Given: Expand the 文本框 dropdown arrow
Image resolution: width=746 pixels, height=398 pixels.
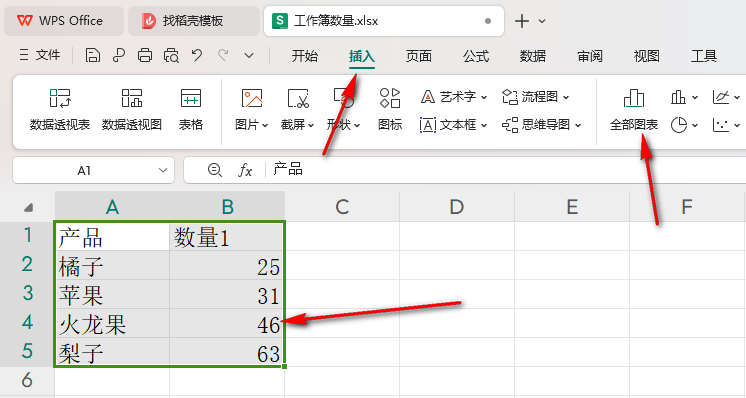Looking at the screenshot, I should click(x=484, y=126).
